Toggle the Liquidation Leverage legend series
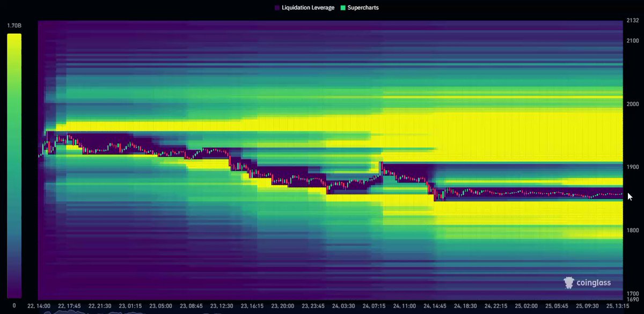 (x=304, y=8)
